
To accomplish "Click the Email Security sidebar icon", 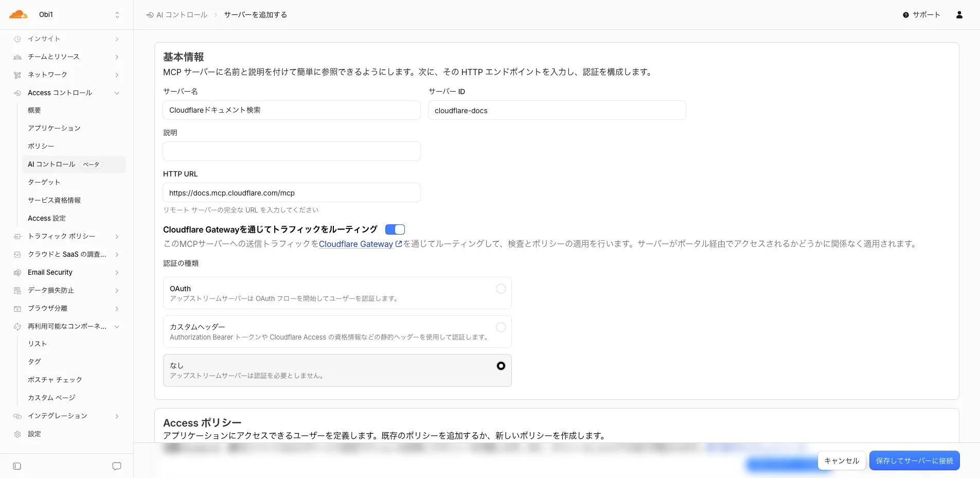I will click(17, 273).
